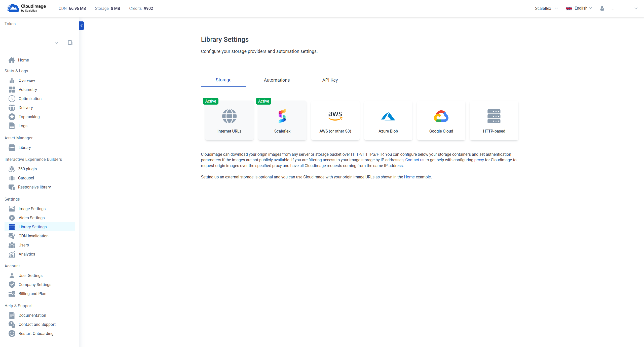Image resolution: width=644 pixels, height=347 pixels.
Task: Go to Billing and Plan
Action: (x=32, y=294)
